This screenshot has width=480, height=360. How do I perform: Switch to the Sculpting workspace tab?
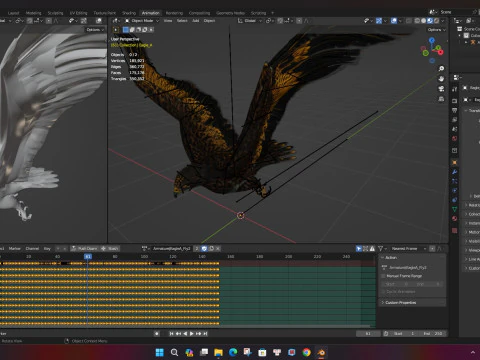tap(55, 13)
